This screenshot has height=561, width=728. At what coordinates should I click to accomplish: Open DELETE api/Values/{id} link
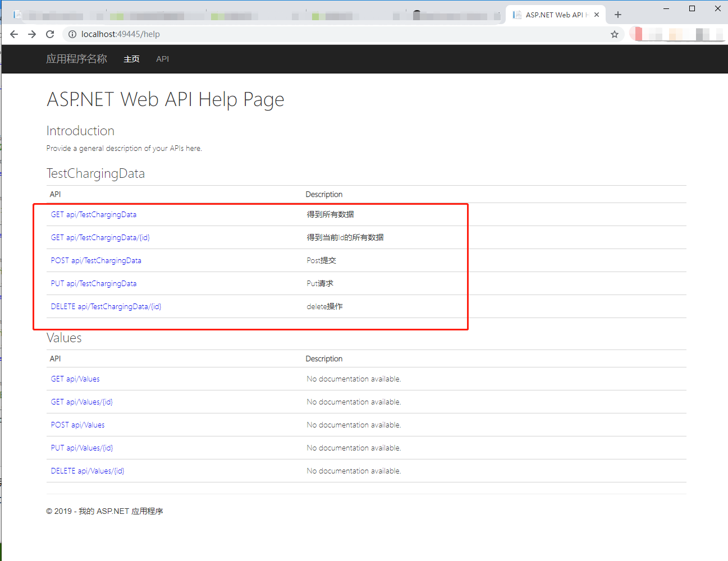click(88, 471)
